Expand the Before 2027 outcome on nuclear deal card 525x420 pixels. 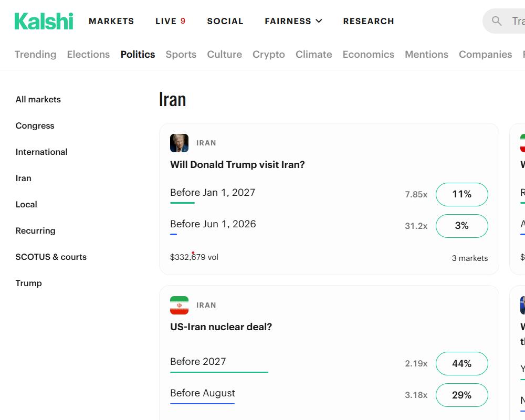198,361
